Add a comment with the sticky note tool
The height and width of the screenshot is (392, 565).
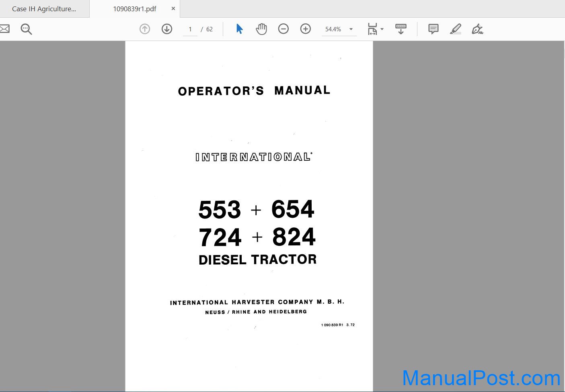(x=434, y=29)
